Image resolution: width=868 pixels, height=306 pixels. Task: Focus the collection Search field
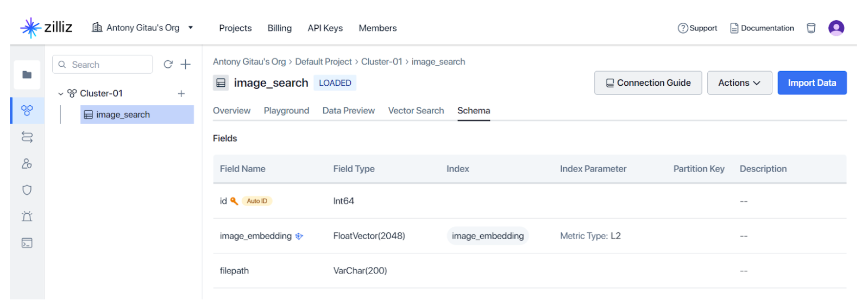tap(102, 65)
